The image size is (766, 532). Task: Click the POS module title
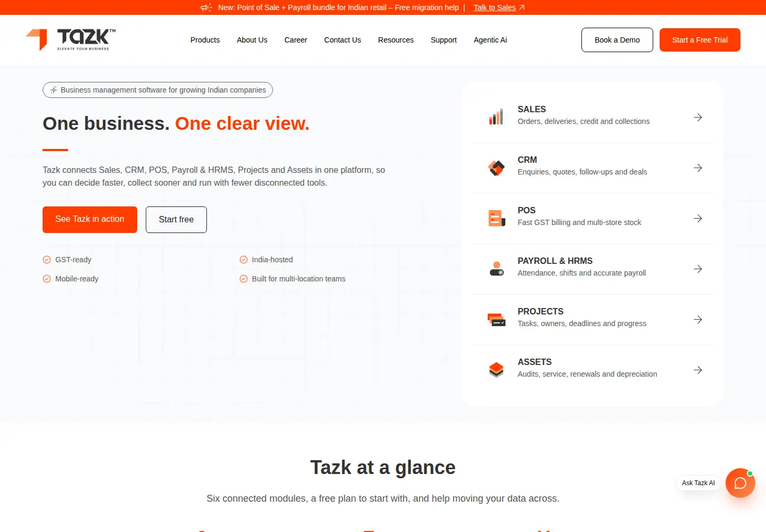coord(527,210)
